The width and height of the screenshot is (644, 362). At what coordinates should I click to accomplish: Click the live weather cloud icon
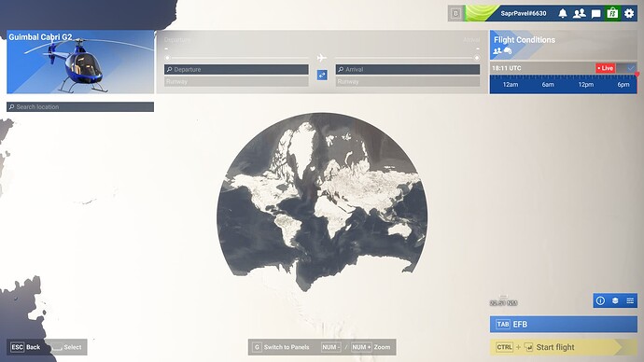[x=508, y=51]
